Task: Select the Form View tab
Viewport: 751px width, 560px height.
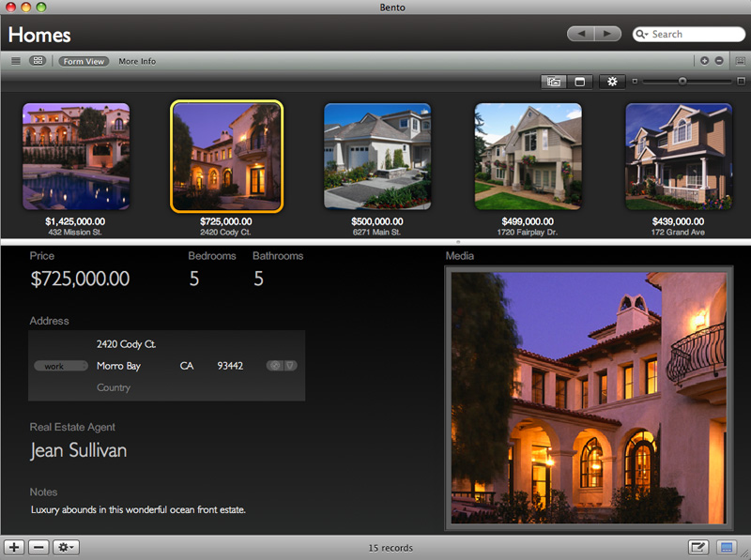Action: point(84,61)
